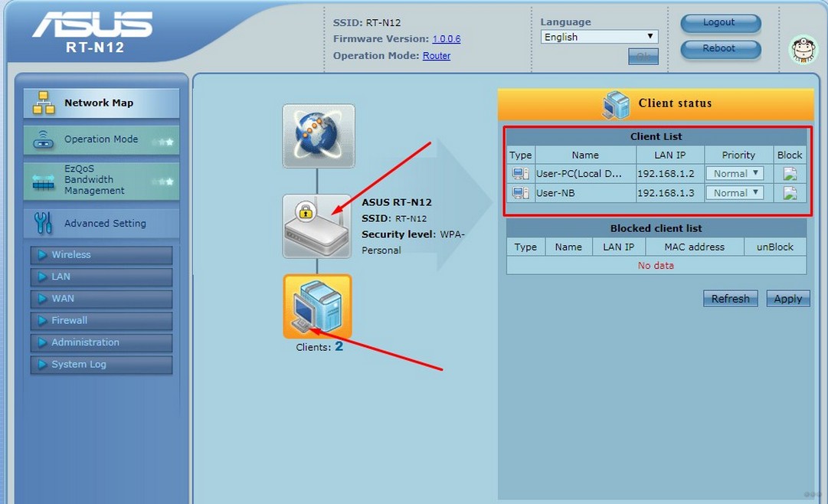This screenshot has width=828, height=504.
Task: Click the Security level WPA-Personal text
Action: (413, 242)
